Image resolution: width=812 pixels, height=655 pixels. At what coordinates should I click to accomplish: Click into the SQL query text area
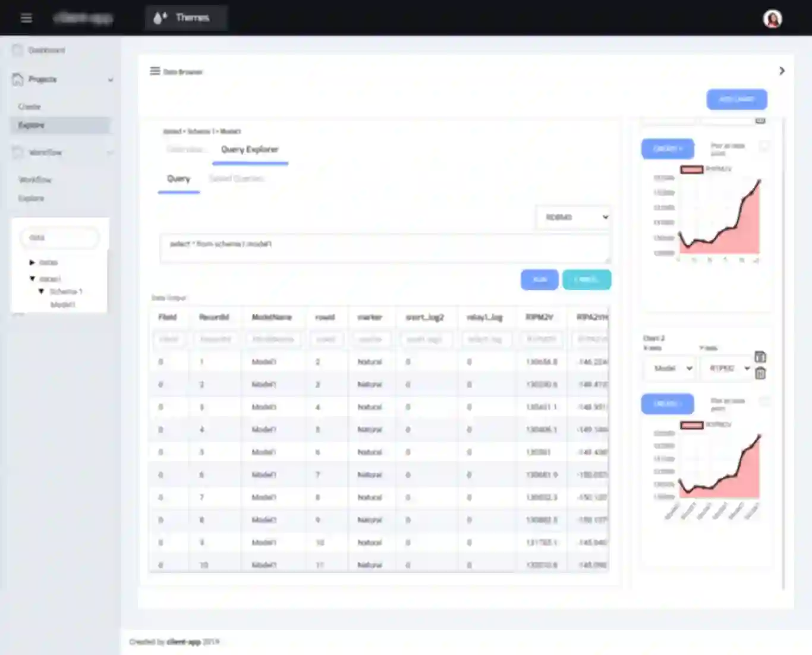point(384,248)
